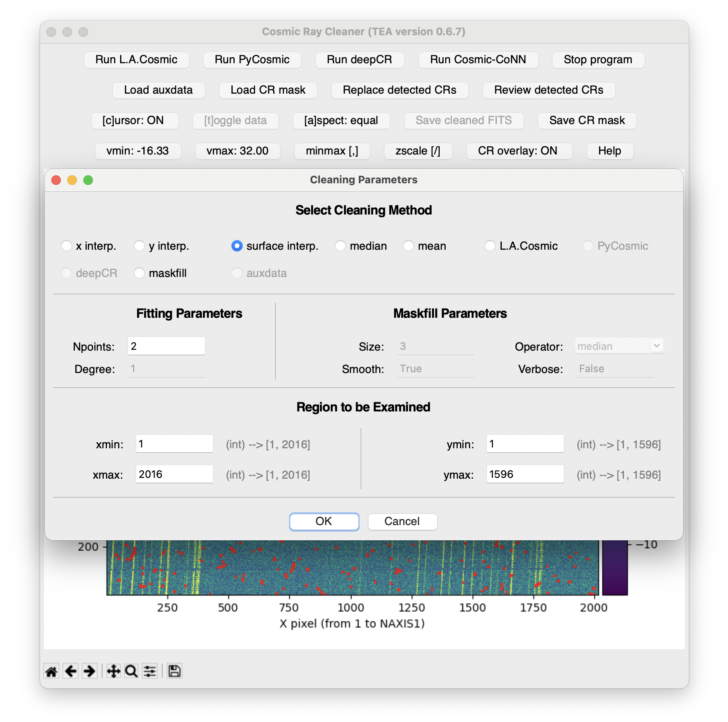728x722 pixels.
Task: Click the Save figure floppy disk icon
Action: point(174,671)
